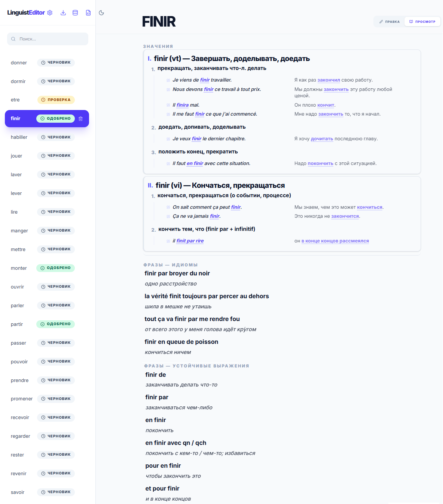443x504 pixels.
Task: Click the JSON file icon
Action: pos(88,13)
